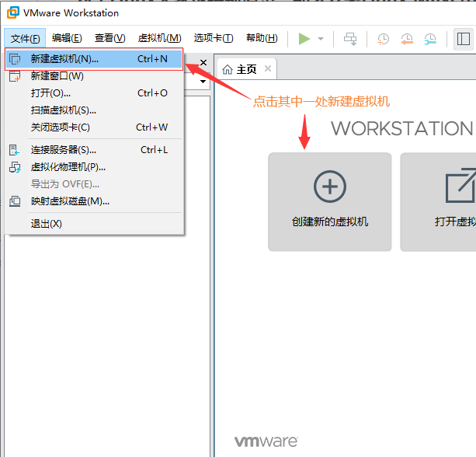
Task: Toggle the library sidebar view icon
Action: click(464, 39)
